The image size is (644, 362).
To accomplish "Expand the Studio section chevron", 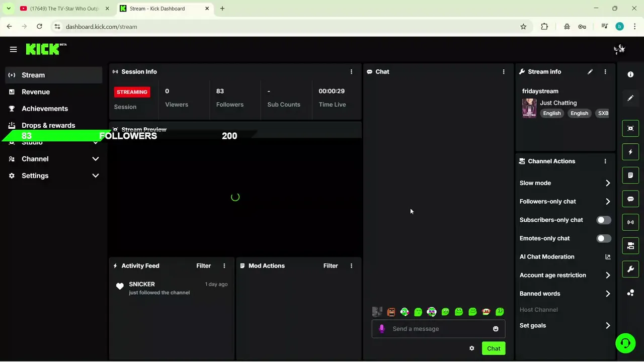I will pos(96,143).
